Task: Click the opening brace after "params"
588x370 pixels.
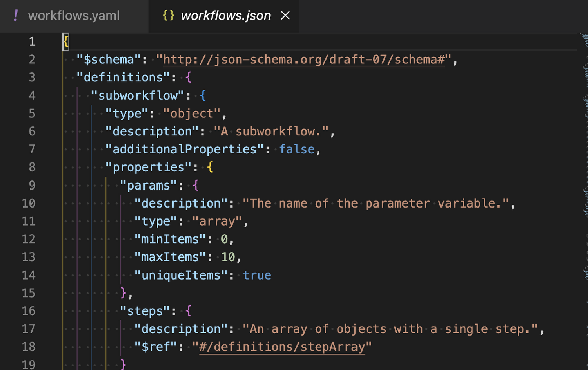Action: point(196,185)
